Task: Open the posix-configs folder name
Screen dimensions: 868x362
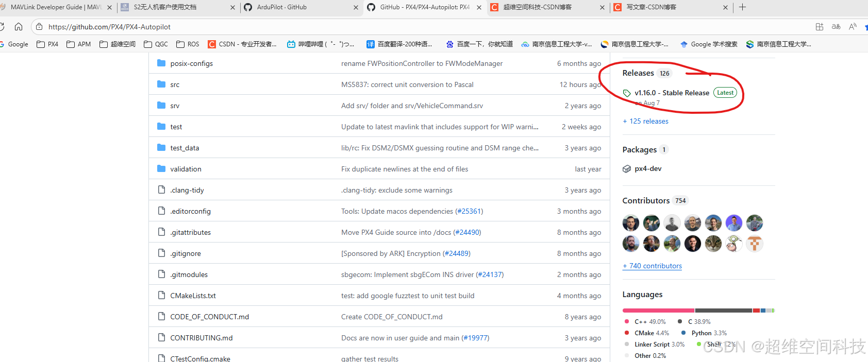Action: pyautogui.click(x=192, y=64)
